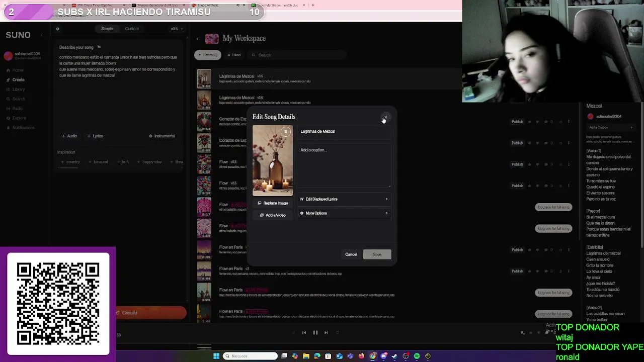Skip to next track in player
This screenshot has height=362, width=644.
[326, 332]
